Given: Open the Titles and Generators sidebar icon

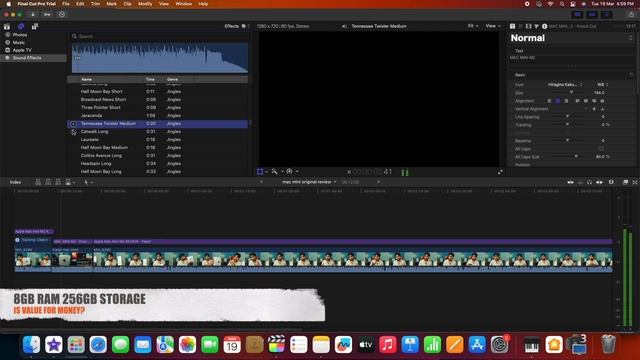Looking at the screenshot, I should [x=35, y=26].
